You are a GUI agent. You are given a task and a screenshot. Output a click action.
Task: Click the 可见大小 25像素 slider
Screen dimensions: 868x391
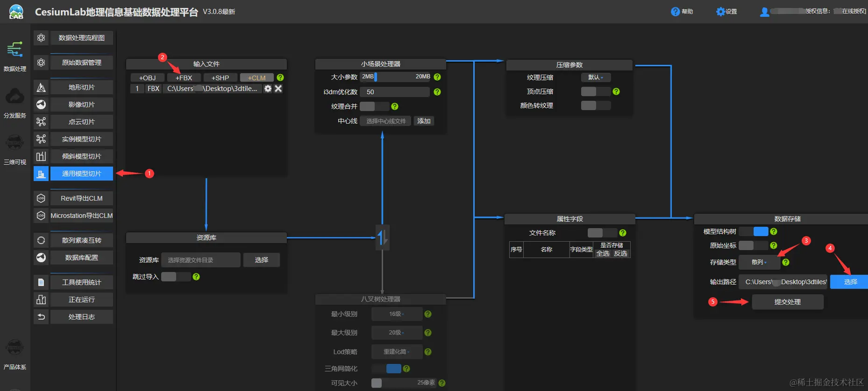click(404, 383)
